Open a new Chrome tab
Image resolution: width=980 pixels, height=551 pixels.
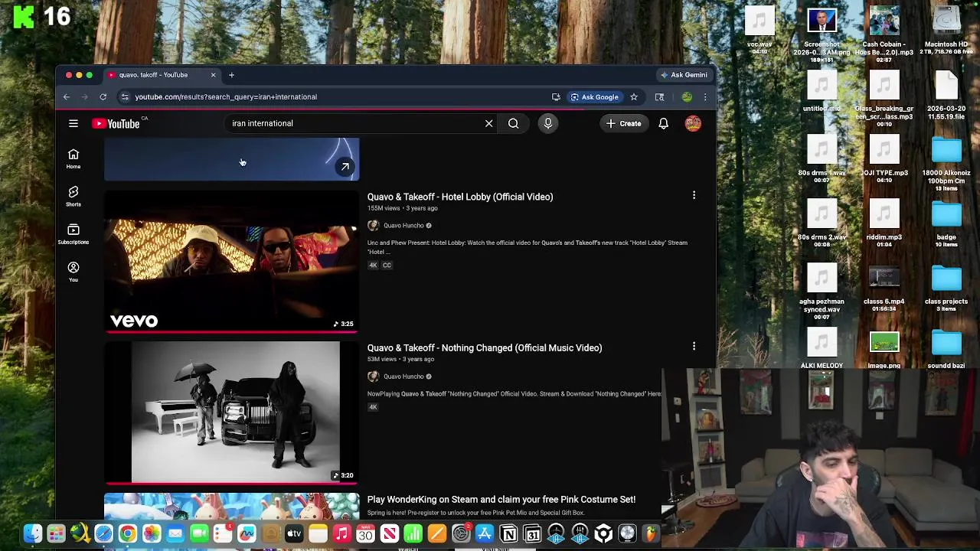(231, 75)
